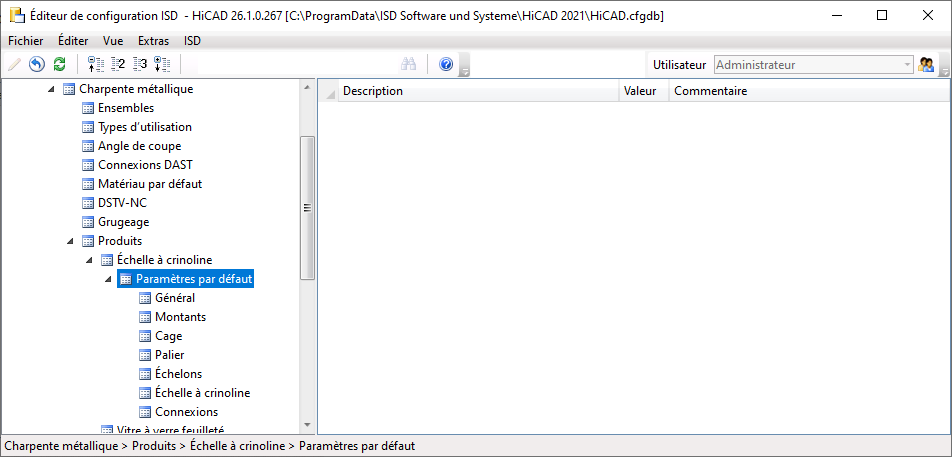Select the Montants tree item
This screenshot has height=457, width=952.
tap(180, 317)
